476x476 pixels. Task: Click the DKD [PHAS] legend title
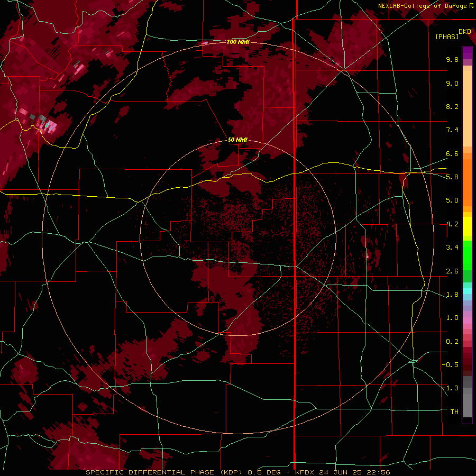[453, 34]
